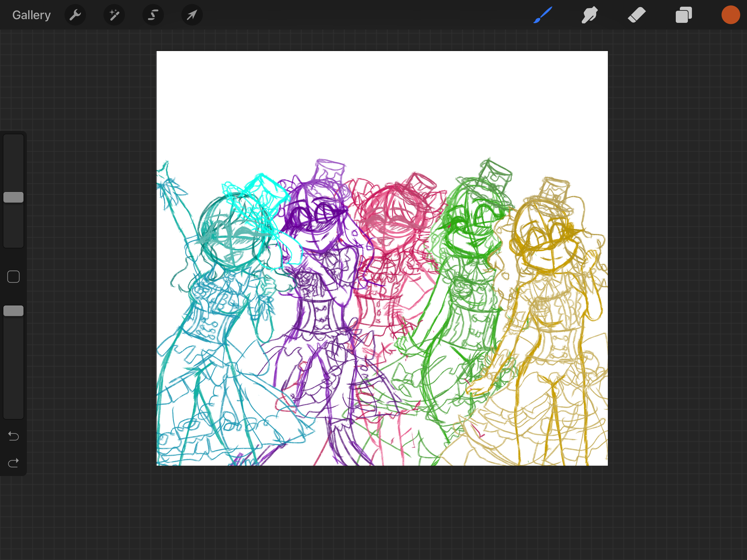
Task: Click the purple character's top hat
Action: point(329,171)
